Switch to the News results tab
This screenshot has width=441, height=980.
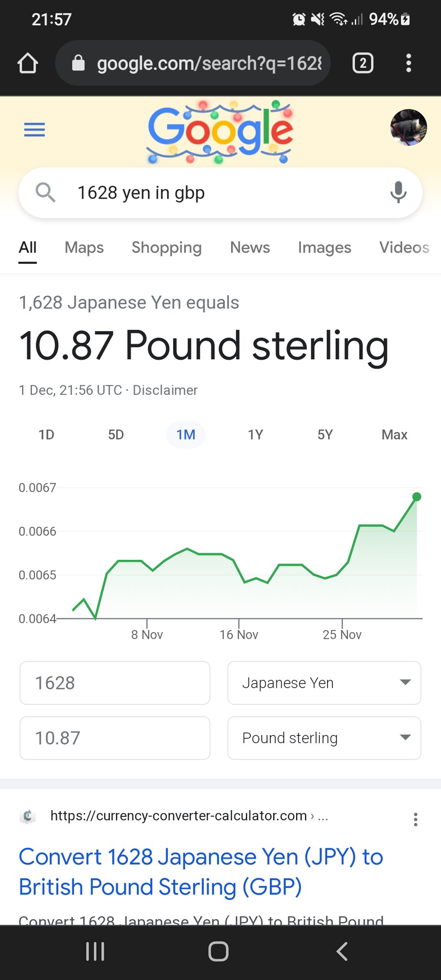pos(250,247)
